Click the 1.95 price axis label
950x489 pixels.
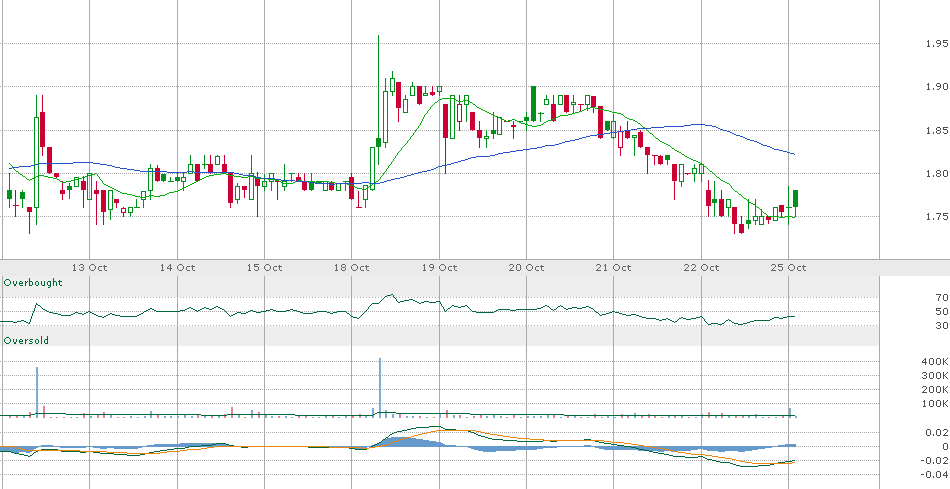click(x=937, y=44)
